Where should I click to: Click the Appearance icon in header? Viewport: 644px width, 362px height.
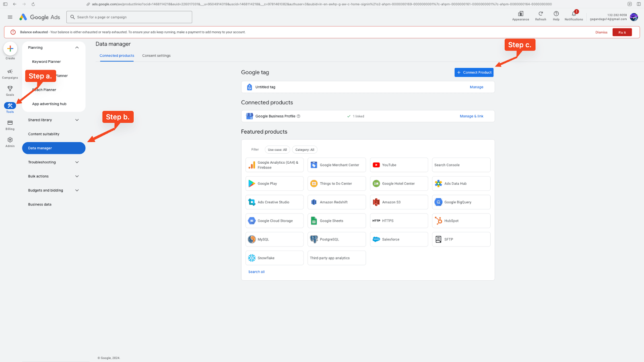tap(520, 14)
